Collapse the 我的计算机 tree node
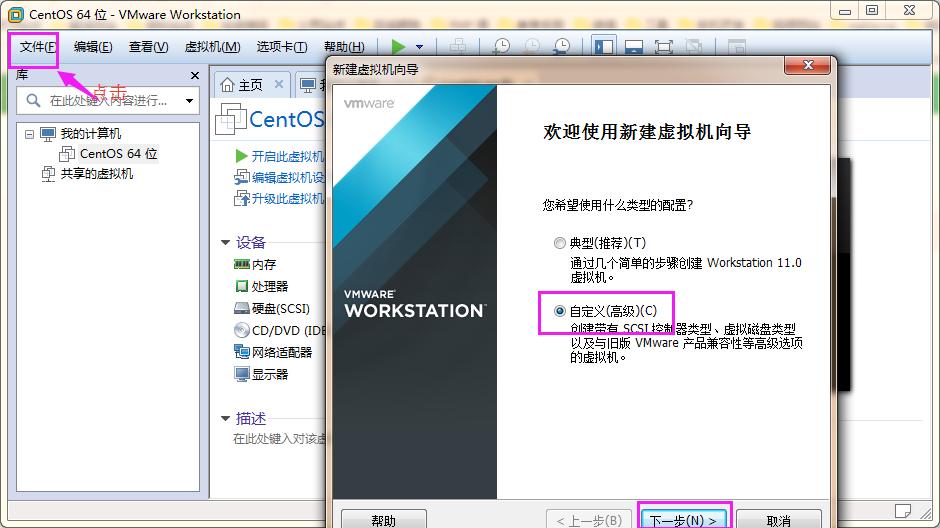This screenshot has width=940, height=528. pos(29,134)
